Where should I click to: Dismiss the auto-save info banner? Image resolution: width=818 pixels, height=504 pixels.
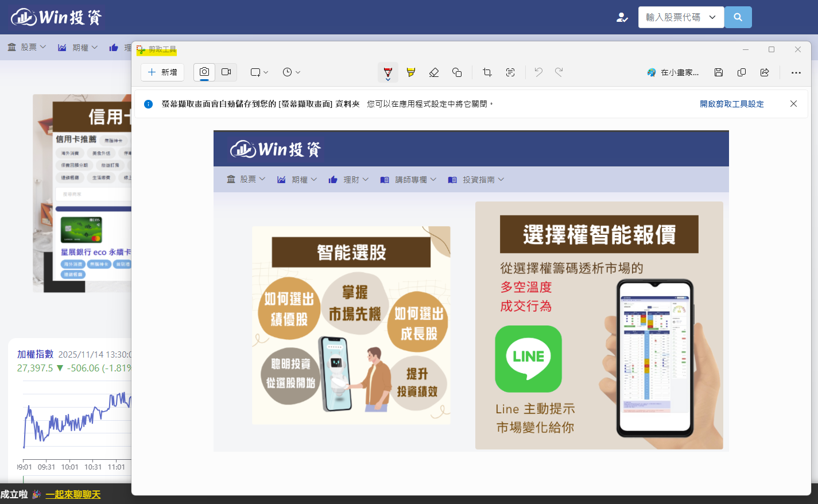(x=793, y=104)
